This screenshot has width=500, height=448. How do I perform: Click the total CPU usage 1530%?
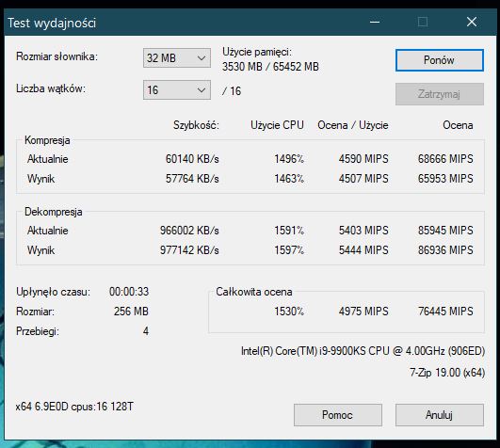click(x=289, y=311)
